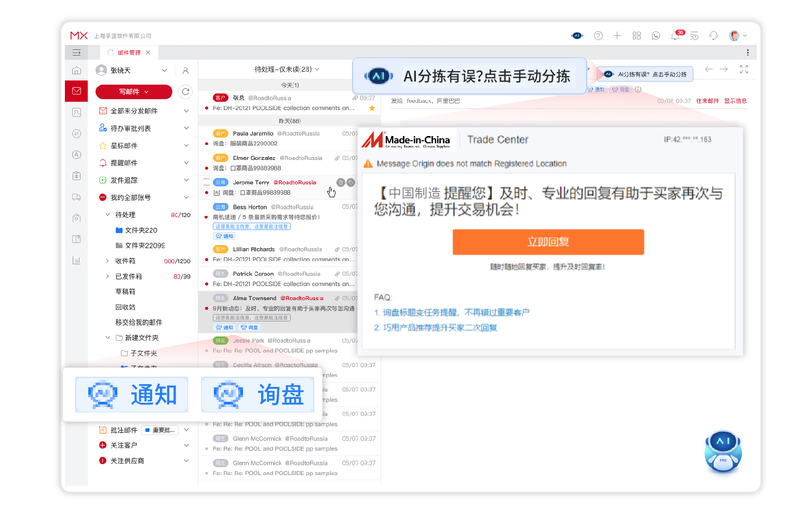
Task: Open the bar-chart analytics icon in the sidebar
Action: (76, 260)
